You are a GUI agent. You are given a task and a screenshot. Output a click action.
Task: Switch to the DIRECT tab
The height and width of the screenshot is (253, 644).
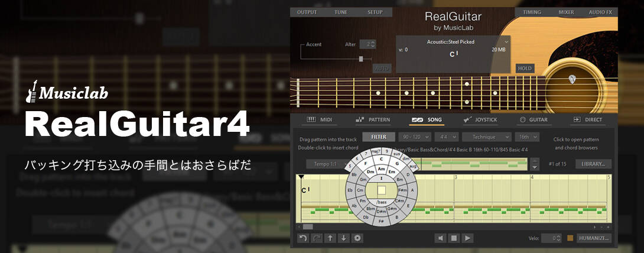pos(588,119)
